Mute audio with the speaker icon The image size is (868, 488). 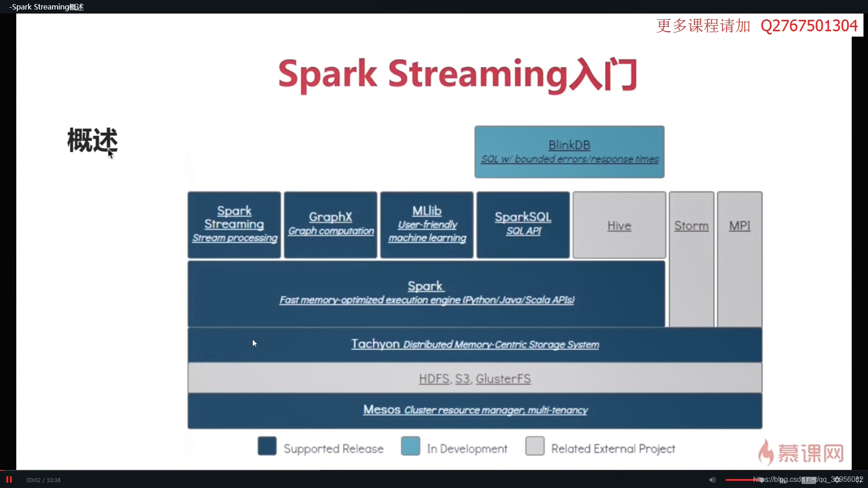(712, 480)
